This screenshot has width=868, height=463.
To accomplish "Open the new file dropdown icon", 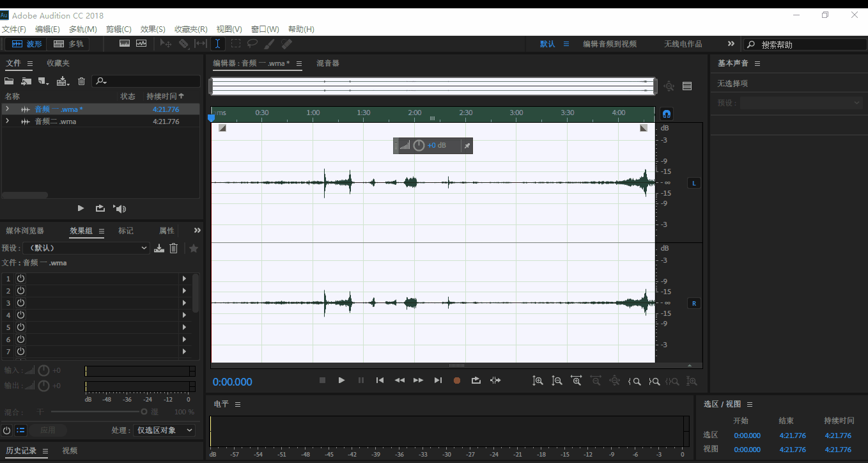I will click(43, 81).
